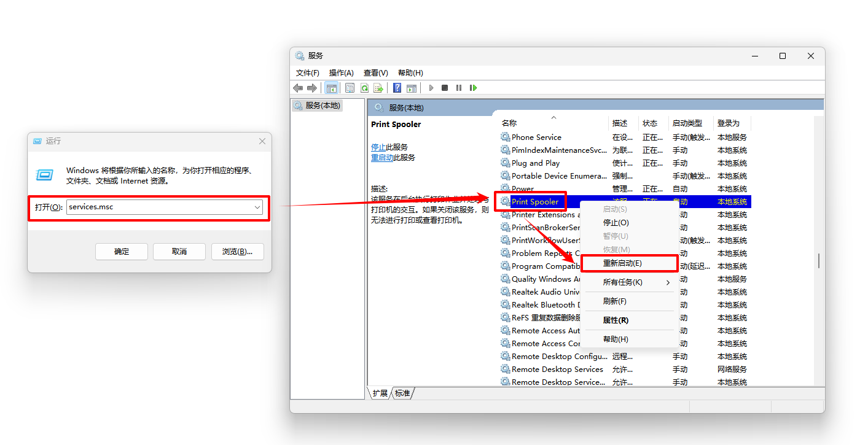Click the gear icon beside Quality Windows service
868x445 pixels.
506,279
